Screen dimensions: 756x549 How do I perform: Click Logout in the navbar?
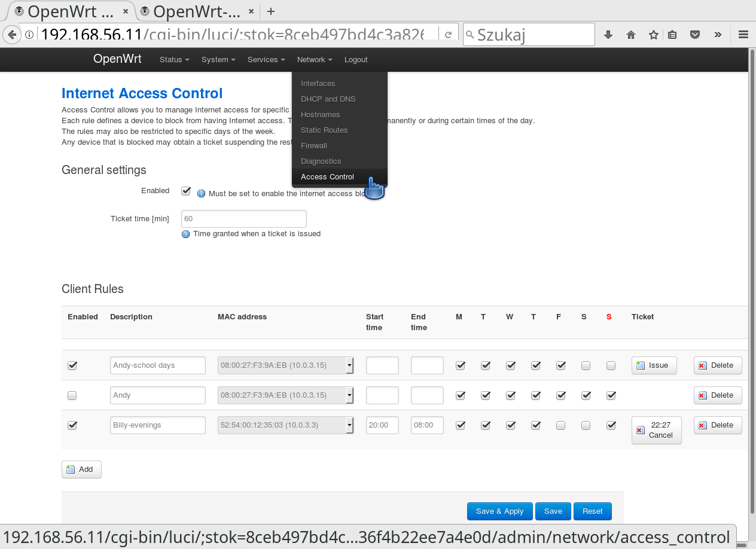(x=356, y=60)
